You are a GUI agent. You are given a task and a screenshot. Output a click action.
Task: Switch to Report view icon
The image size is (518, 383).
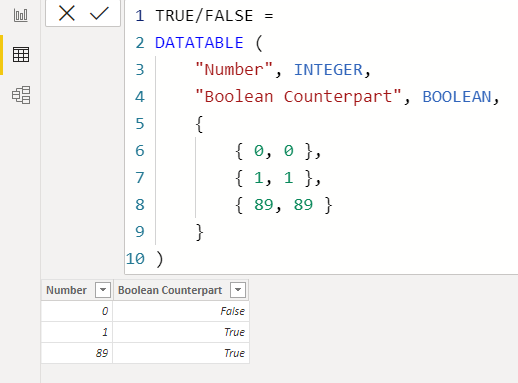21,15
